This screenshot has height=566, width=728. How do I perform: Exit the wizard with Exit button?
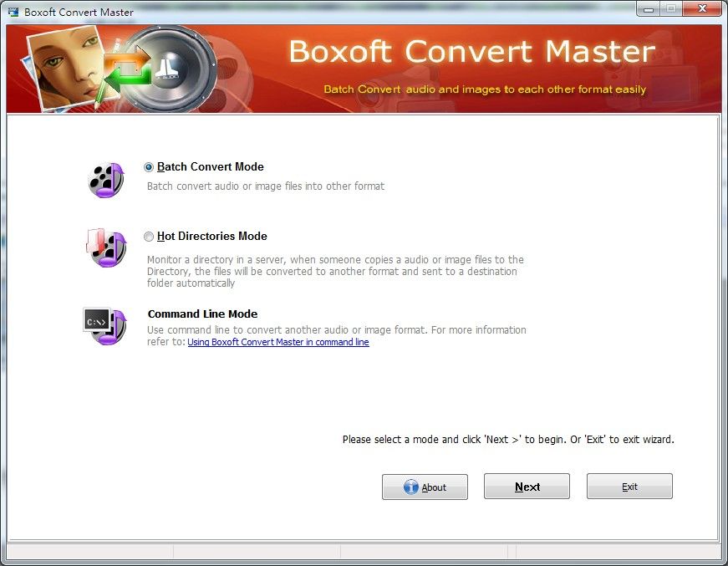[x=629, y=487]
